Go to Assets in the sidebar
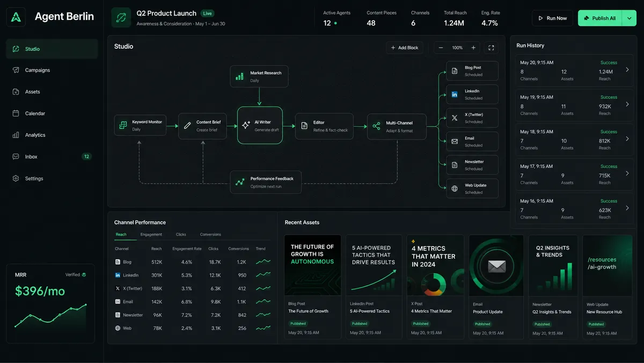Viewport: 644px width, 363px height. click(52, 92)
